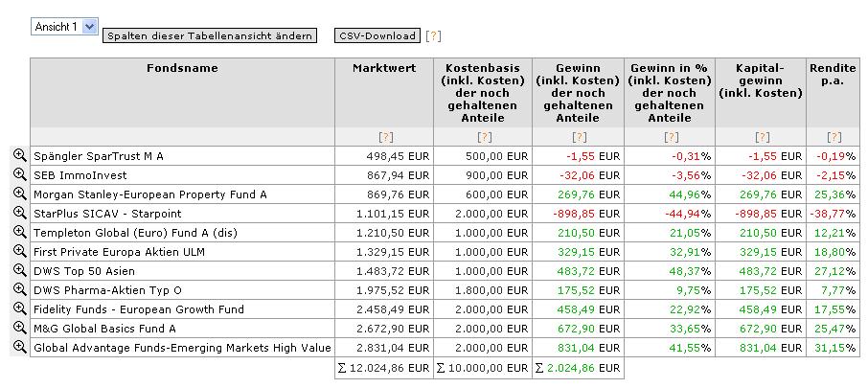Image resolution: width=868 pixels, height=388 pixels.
Task: Open details magnifier for M&G Global Basics Fund
Action: [20, 328]
